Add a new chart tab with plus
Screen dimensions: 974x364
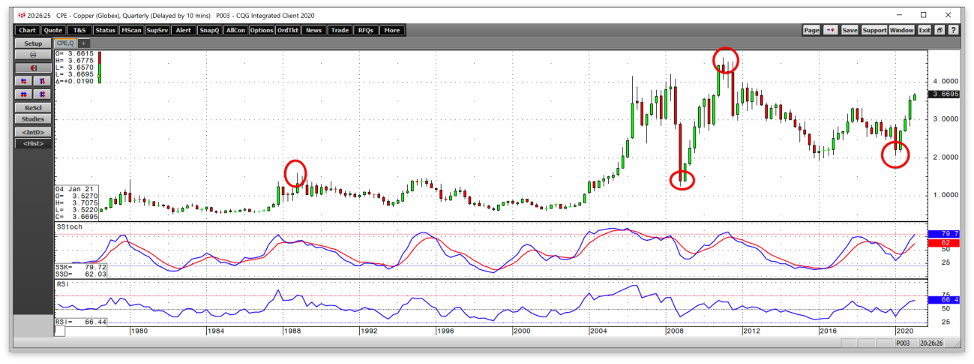pyautogui.click(x=83, y=43)
